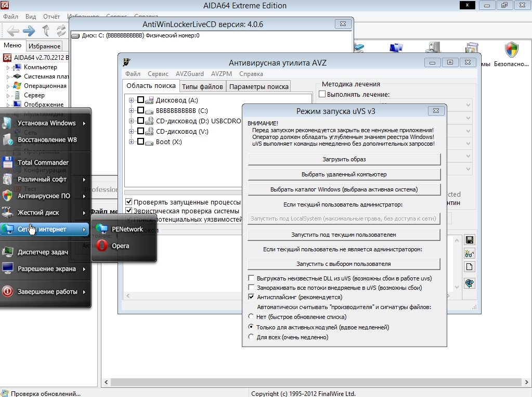Click the Total Commander launcher entry

click(43, 162)
